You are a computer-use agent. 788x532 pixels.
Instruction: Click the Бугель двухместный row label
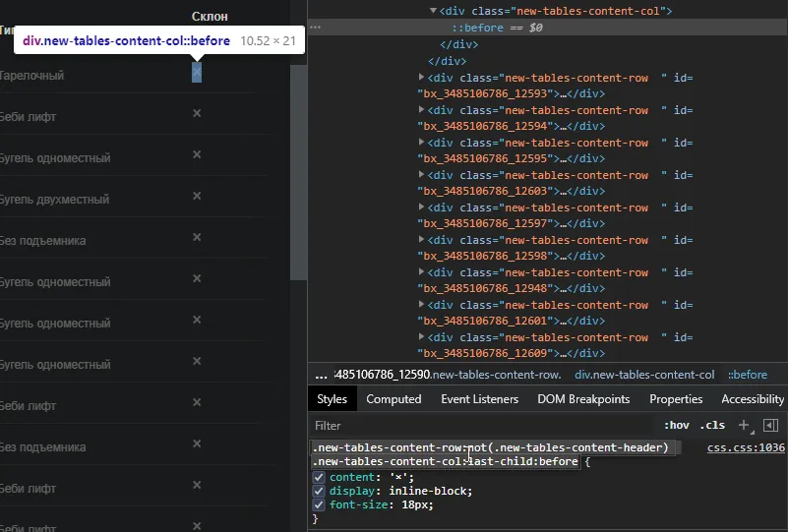[x=54, y=200]
